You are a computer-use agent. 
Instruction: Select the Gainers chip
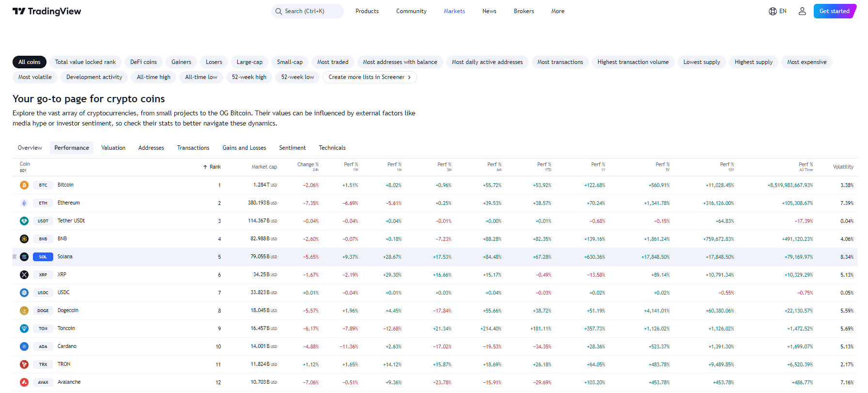tap(181, 62)
